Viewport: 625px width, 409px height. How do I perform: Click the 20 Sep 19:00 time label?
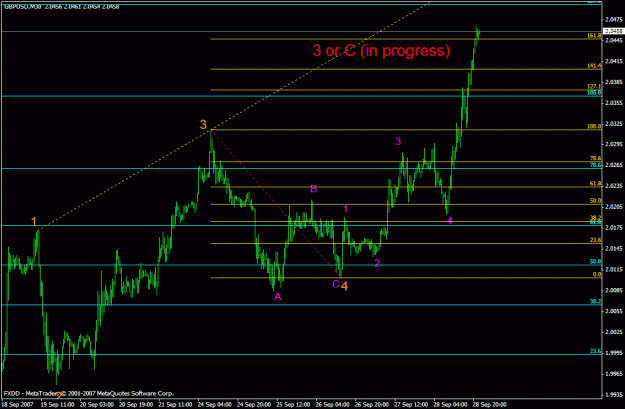136,404
